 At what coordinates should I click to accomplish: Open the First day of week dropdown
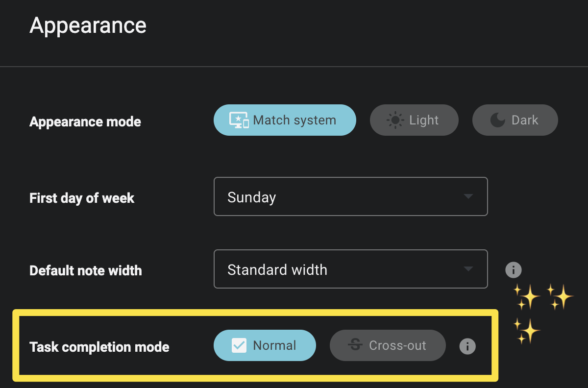[x=350, y=196]
